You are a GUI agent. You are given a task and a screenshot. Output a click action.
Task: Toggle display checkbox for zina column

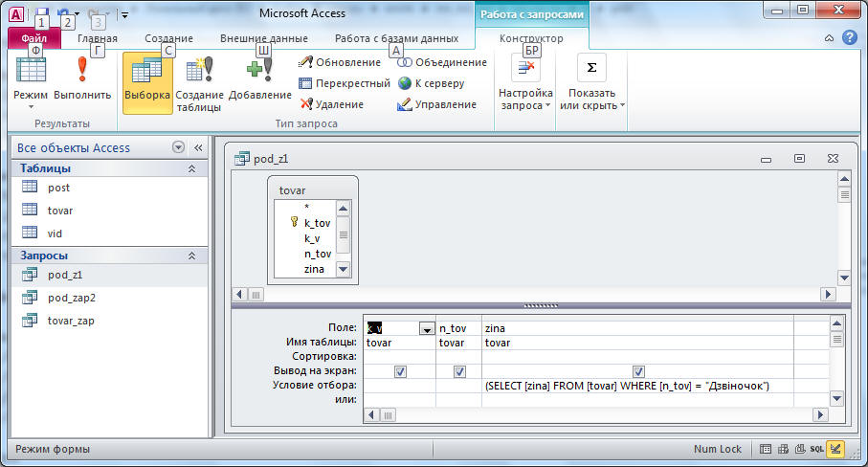(638, 372)
